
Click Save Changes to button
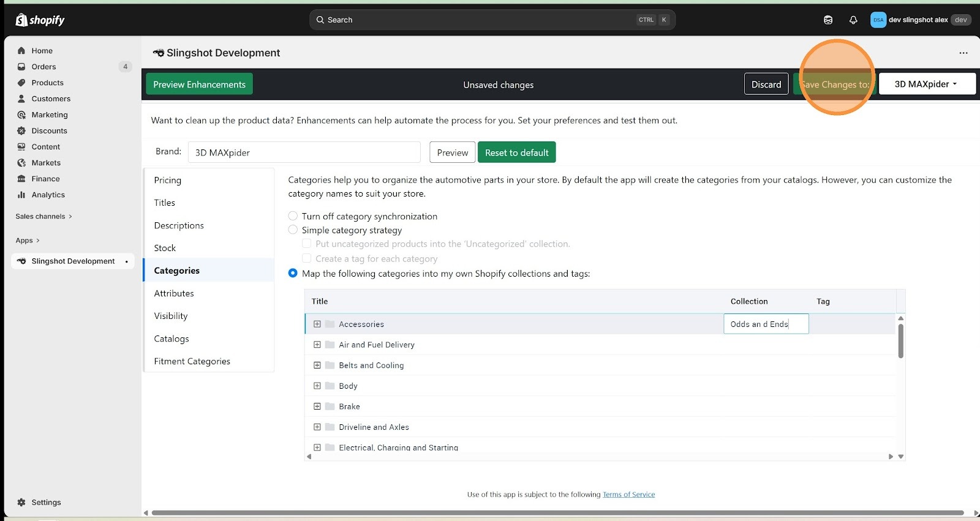point(835,84)
